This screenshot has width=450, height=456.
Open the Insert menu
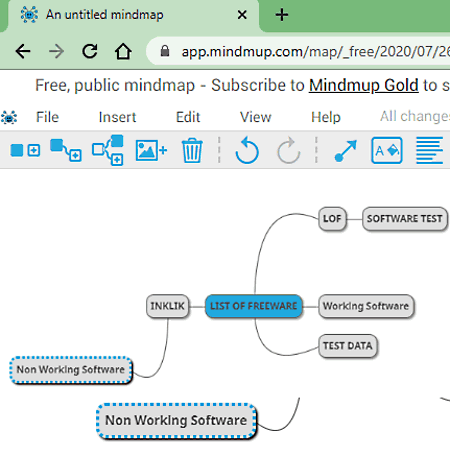pyautogui.click(x=117, y=117)
